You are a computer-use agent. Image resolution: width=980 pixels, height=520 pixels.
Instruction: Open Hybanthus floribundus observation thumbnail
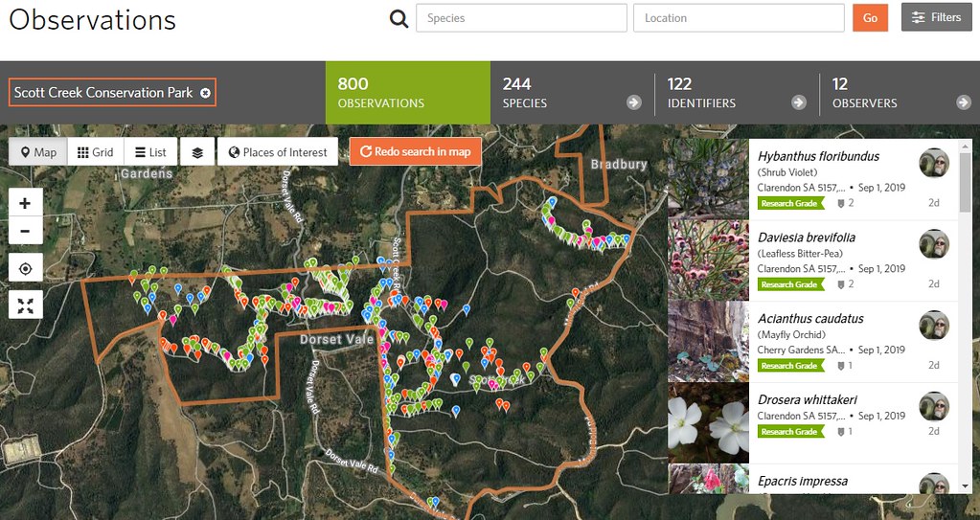(x=708, y=180)
